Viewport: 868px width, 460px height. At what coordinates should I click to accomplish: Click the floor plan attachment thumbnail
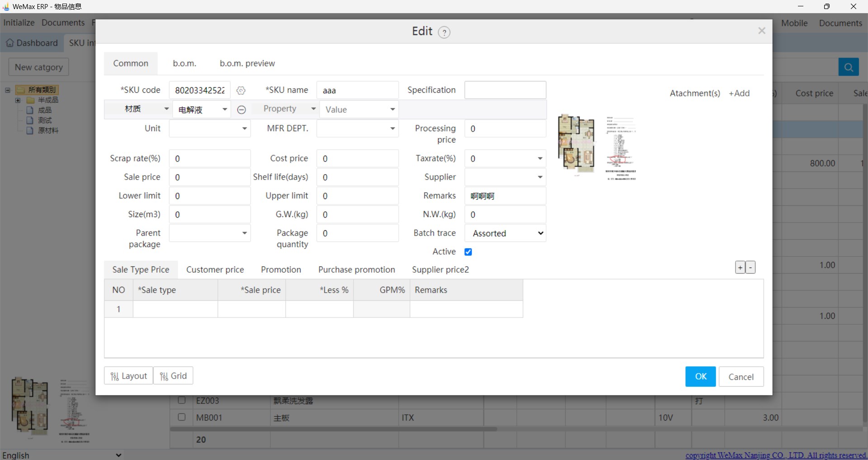[x=576, y=144]
